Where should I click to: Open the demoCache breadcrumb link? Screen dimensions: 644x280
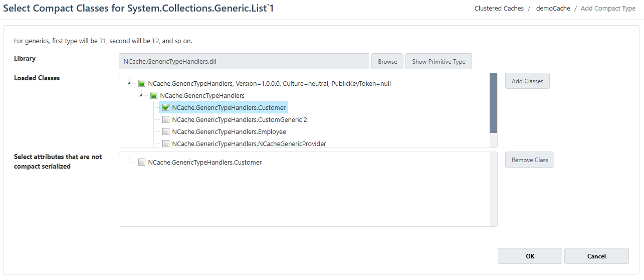pyautogui.click(x=553, y=9)
